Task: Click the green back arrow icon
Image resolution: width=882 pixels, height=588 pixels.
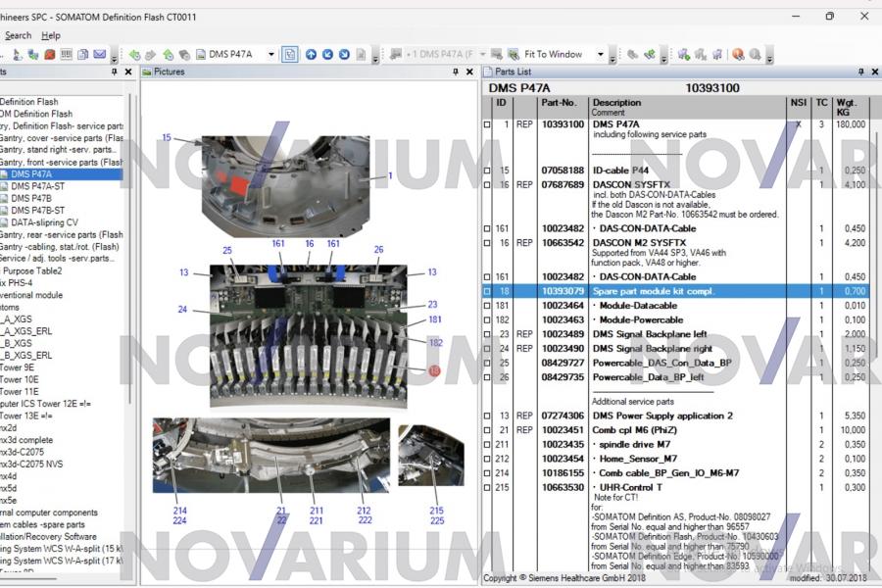Action: click(134, 55)
